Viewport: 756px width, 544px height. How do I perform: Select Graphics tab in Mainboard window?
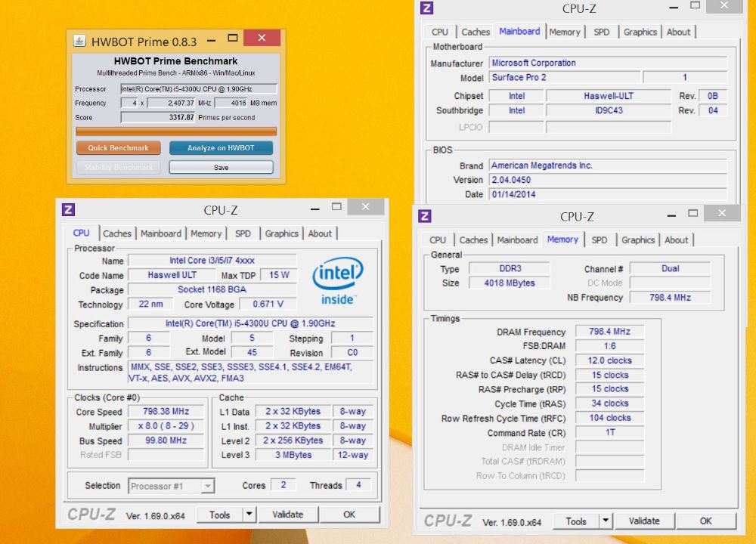pyautogui.click(x=640, y=32)
